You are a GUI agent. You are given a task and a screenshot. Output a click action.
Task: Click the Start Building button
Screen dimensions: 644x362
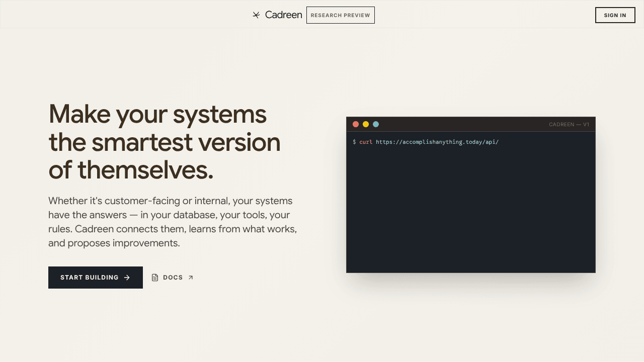tap(96, 278)
